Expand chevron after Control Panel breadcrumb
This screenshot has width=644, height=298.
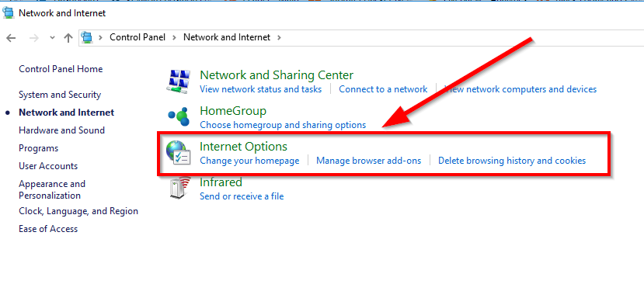coord(174,38)
